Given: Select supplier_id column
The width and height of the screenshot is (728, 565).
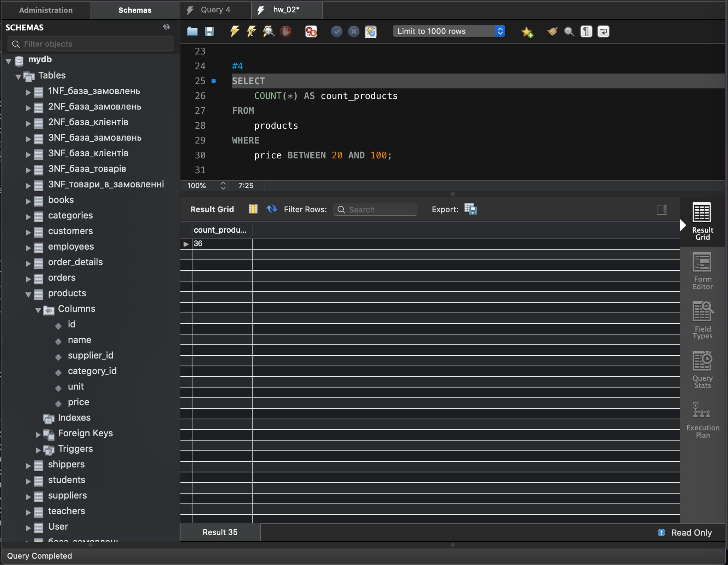Looking at the screenshot, I should click(x=91, y=355).
